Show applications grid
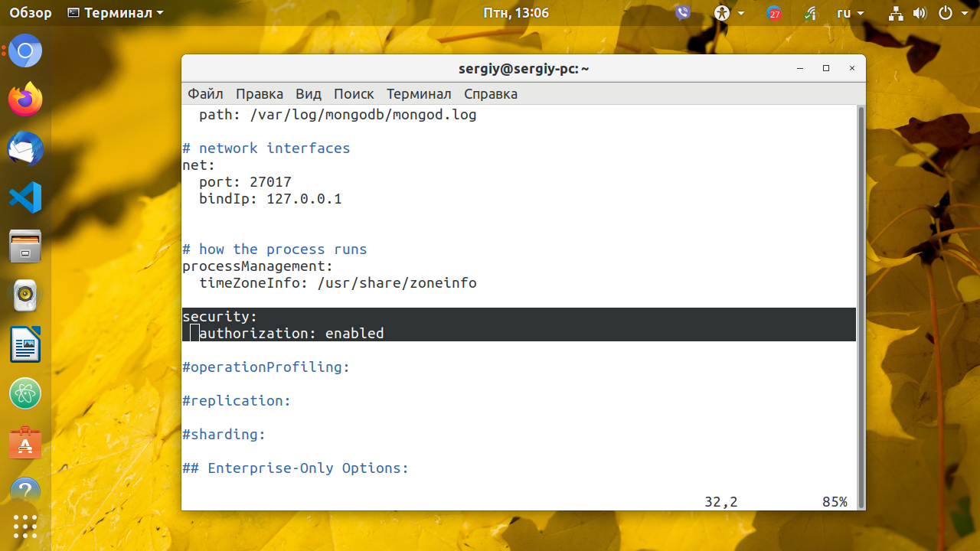Viewport: 980px width, 551px height. point(25,526)
